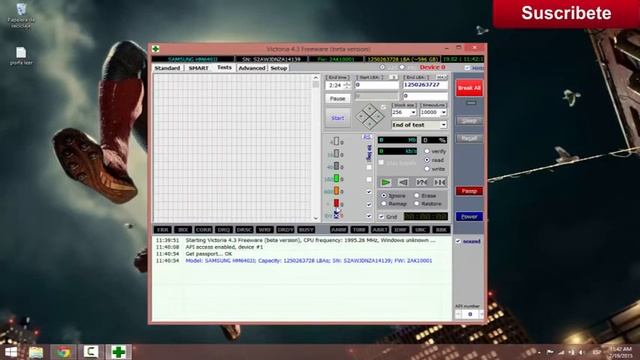Click the API number stepper

coord(470,314)
